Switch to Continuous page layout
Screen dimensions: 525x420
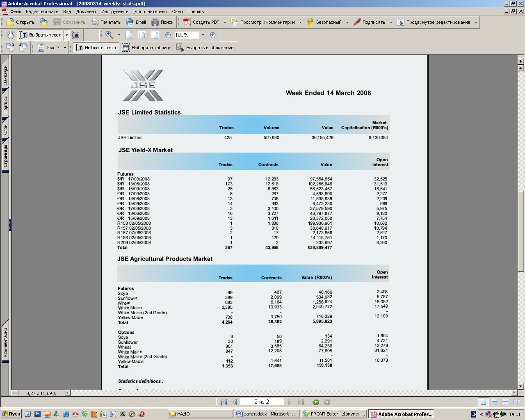pyautogui.click(x=495, y=402)
